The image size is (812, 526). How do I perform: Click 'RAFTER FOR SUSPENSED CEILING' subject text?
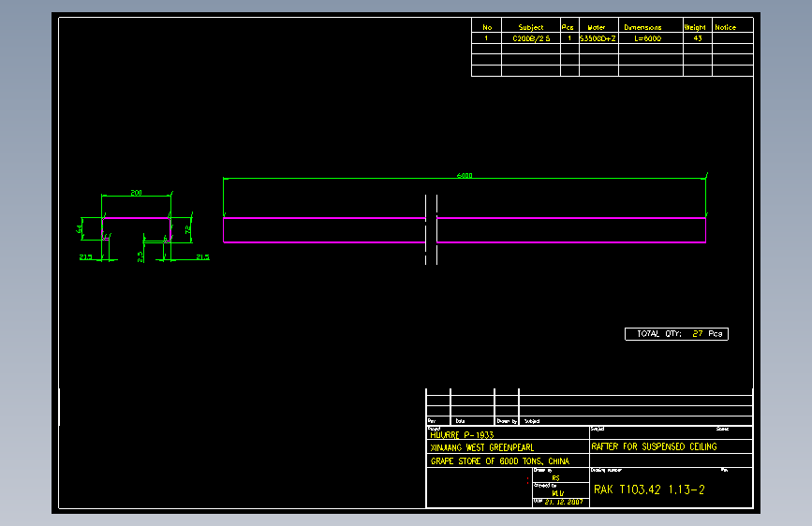pyautogui.click(x=654, y=446)
